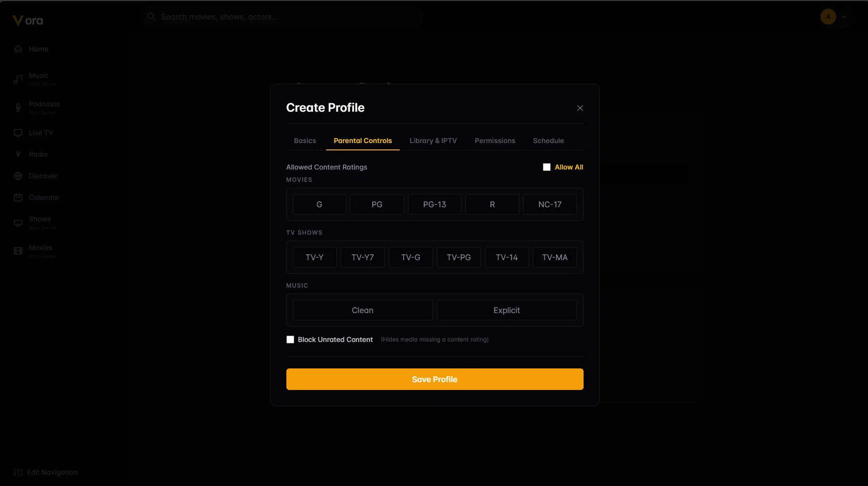The height and width of the screenshot is (486, 868).
Task: Click the Home icon in the sidebar
Action: coord(18,49)
